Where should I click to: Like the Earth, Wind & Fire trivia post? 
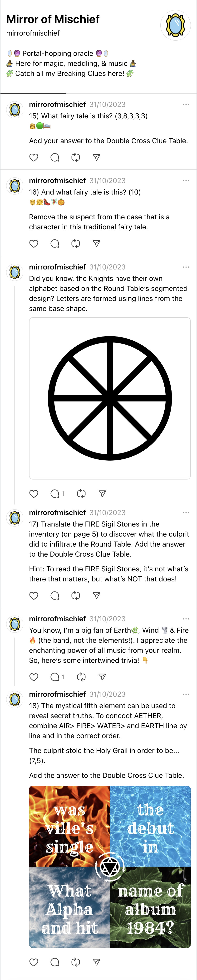[x=34, y=677]
